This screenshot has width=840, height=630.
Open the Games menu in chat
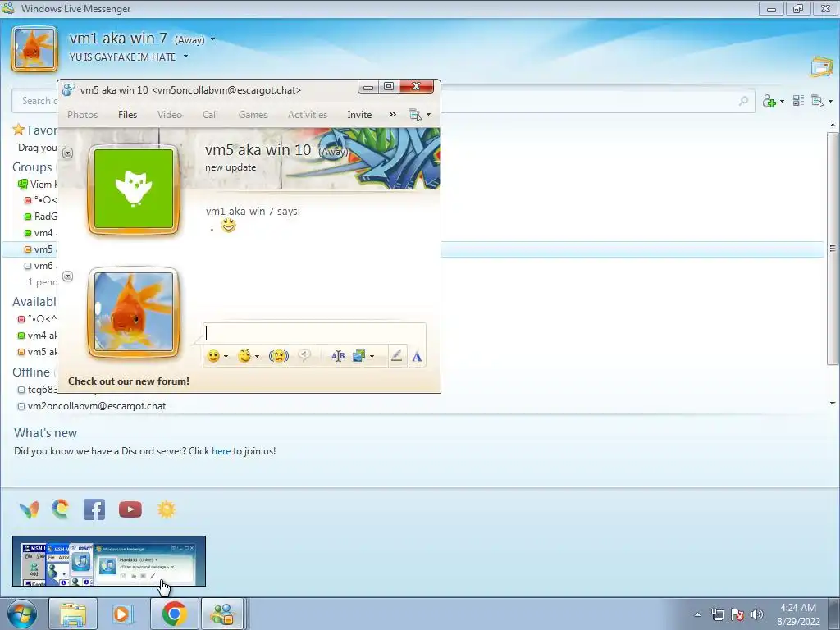(x=253, y=115)
